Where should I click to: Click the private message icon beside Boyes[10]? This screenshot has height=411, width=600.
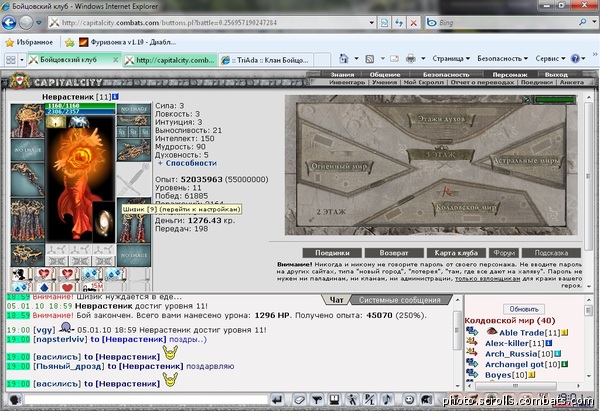[x=472, y=372]
